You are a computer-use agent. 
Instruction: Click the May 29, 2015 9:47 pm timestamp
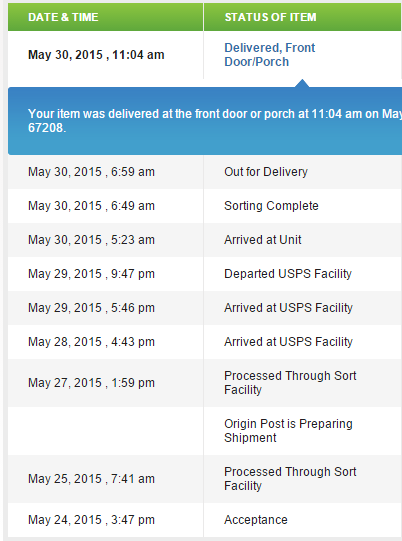(91, 274)
